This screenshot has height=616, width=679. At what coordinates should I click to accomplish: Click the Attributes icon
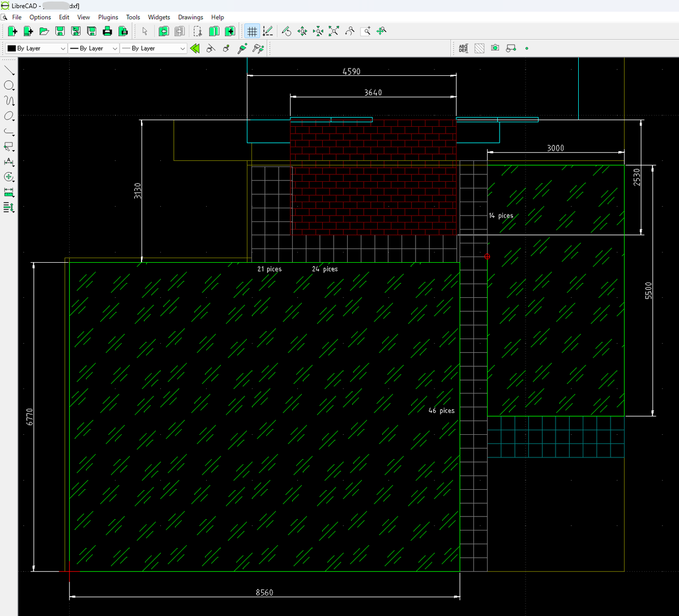pos(227,49)
